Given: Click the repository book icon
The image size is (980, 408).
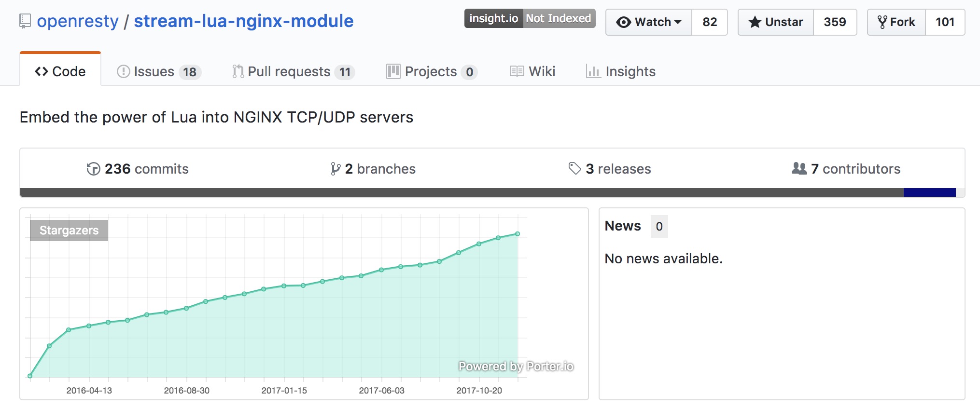Looking at the screenshot, I should (25, 21).
